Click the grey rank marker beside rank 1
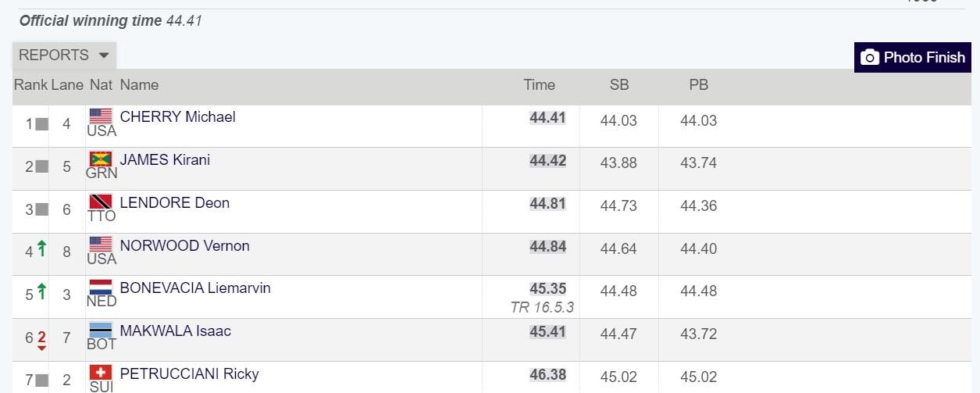980x393 pixels. point(42,123)
